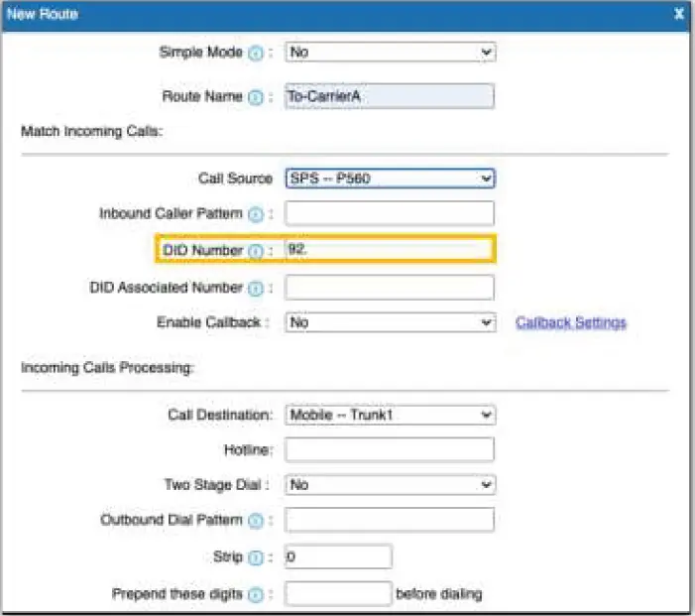The image size is (695, 616).
Task: Focus the Route Name field
Action: 390,96
